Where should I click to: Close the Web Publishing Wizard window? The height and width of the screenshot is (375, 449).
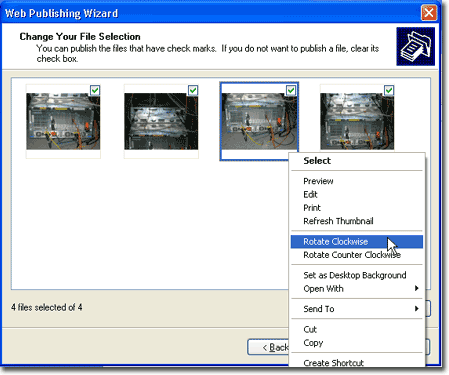pos(429,13)
